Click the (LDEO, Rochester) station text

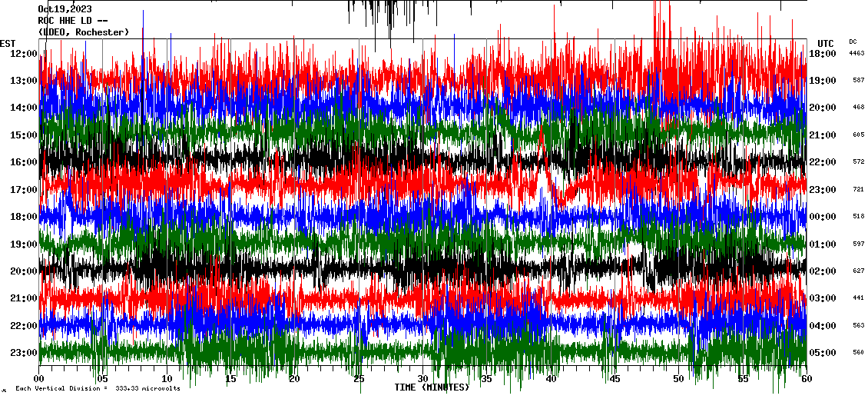[x=83, y=32]
